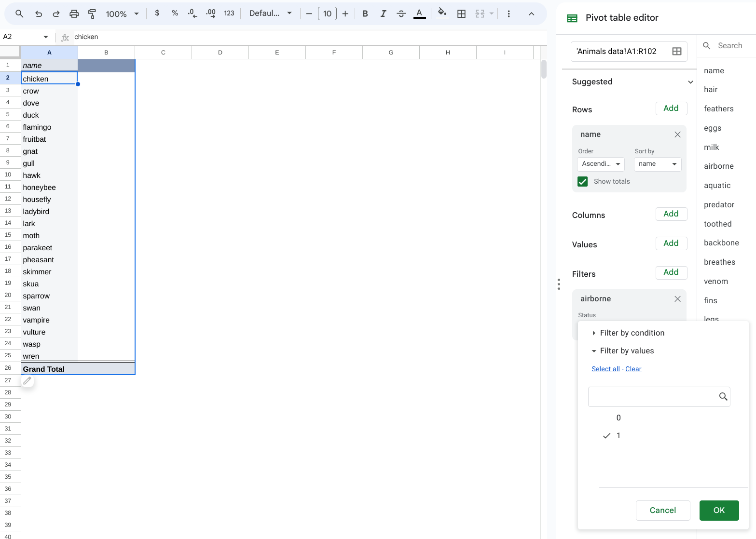Select the predator field in field list
Image resolution: width=756 pixels, height=539 pixels.
(x=719, y=205)
